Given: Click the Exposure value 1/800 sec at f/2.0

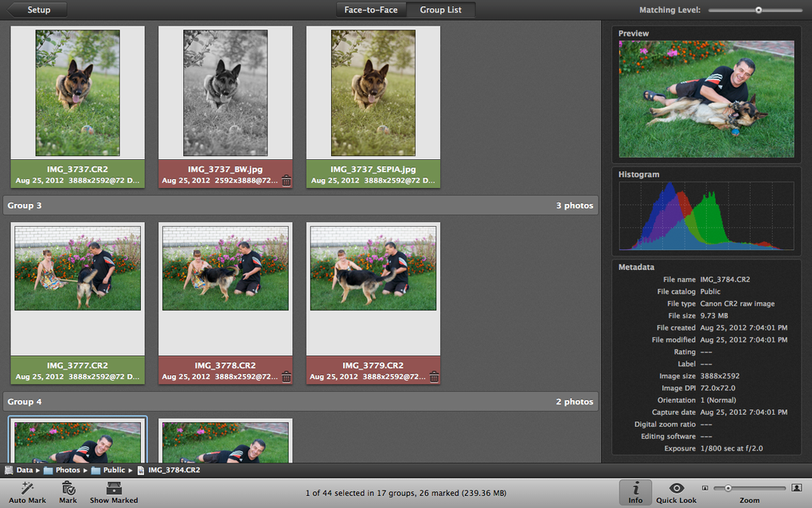Looking at the screenshot, I should [732, 448].
